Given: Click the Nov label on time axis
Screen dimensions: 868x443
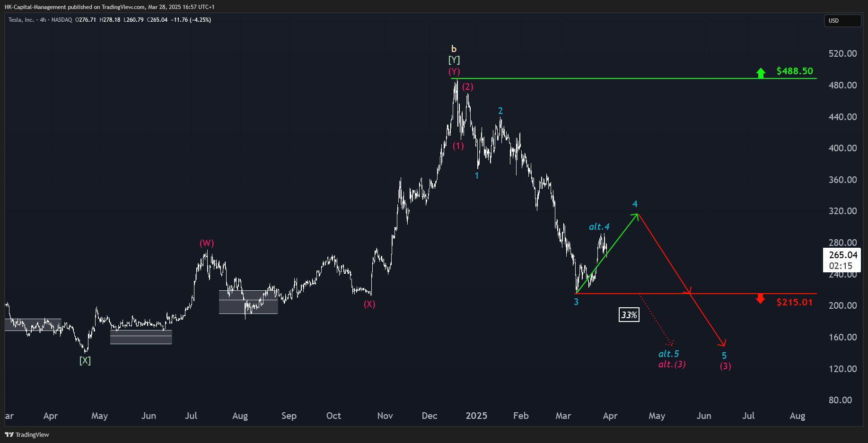Looking at the screenshot, I should point(385,416).
